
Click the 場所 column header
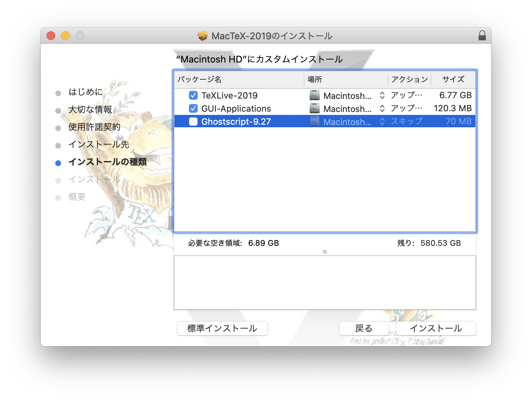click(346, 79)
